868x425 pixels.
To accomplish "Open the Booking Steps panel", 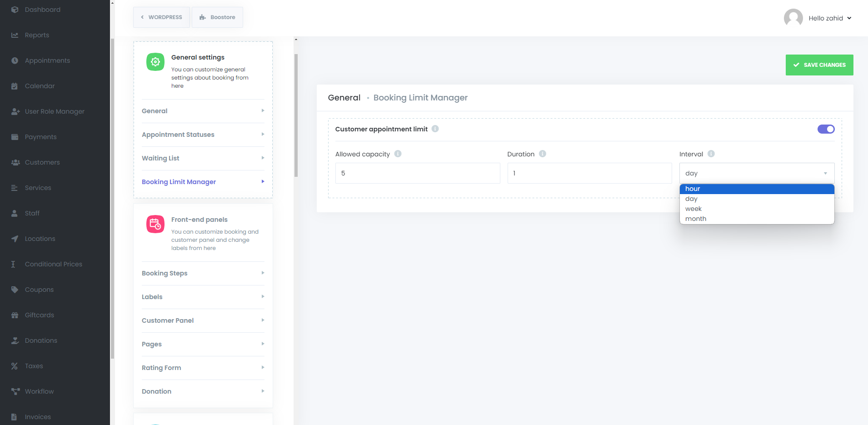I will tap(165, 273).
